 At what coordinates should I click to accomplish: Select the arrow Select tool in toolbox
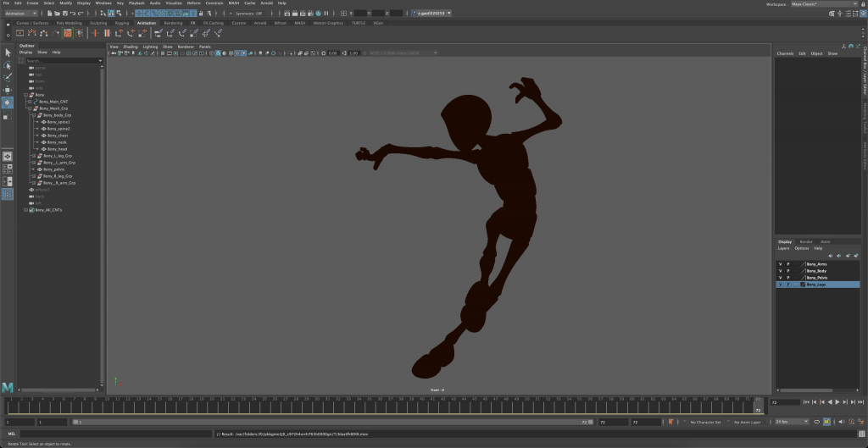(x=8, y=53)
